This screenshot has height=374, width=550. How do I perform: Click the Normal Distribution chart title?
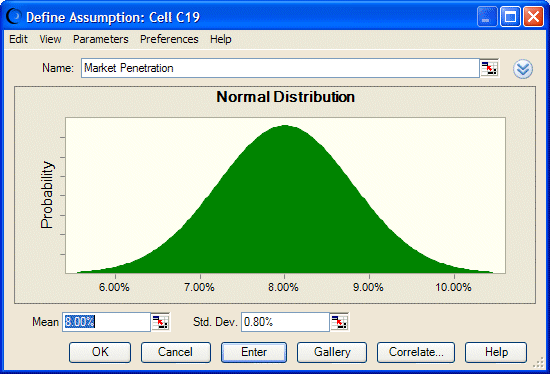click(286, 97)
